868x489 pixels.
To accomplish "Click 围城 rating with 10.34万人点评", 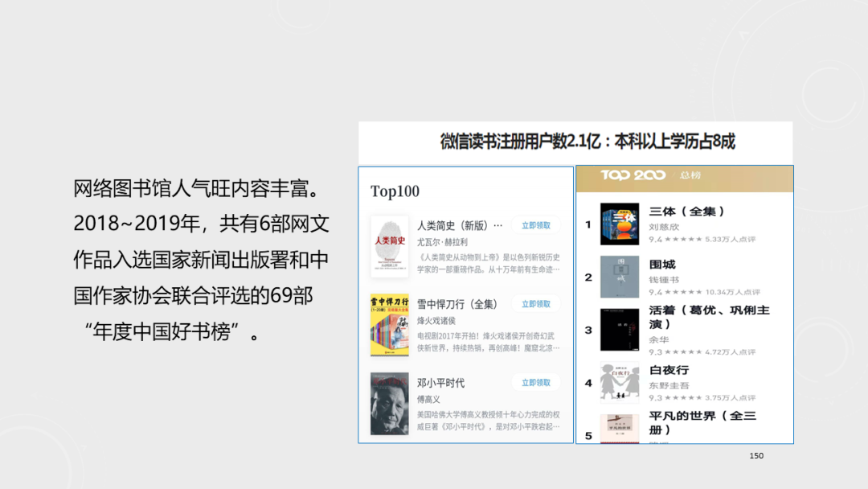I will pos(705,292).
